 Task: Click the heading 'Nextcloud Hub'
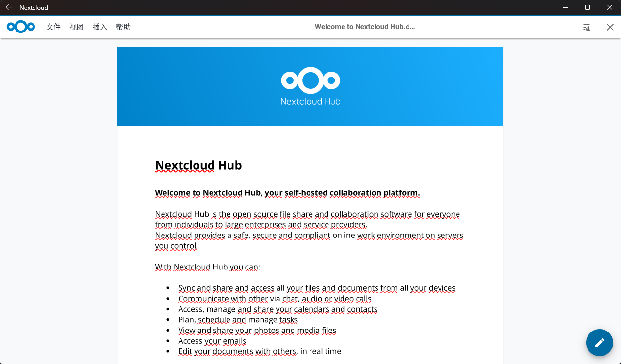point(198,165)
